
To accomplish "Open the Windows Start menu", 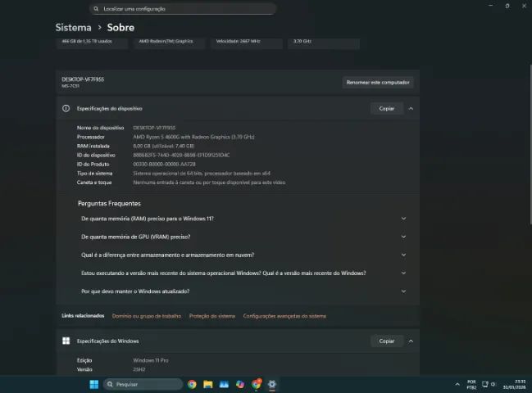I will click(x=94, y=384).
